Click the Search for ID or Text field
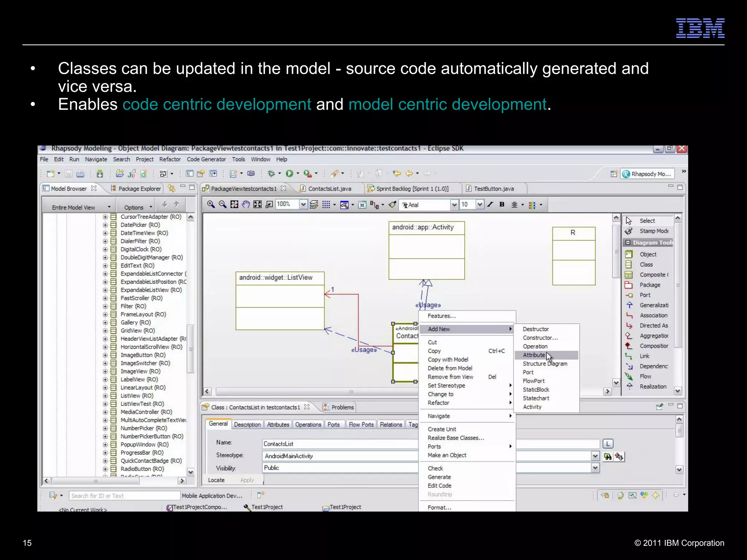 point(124,496)
